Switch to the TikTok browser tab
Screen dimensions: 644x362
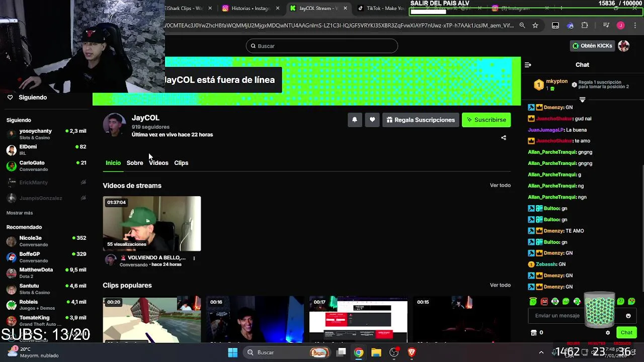coord(381,8)
